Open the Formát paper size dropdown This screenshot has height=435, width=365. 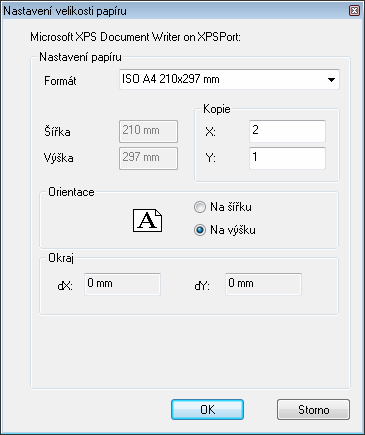point(229,80)
